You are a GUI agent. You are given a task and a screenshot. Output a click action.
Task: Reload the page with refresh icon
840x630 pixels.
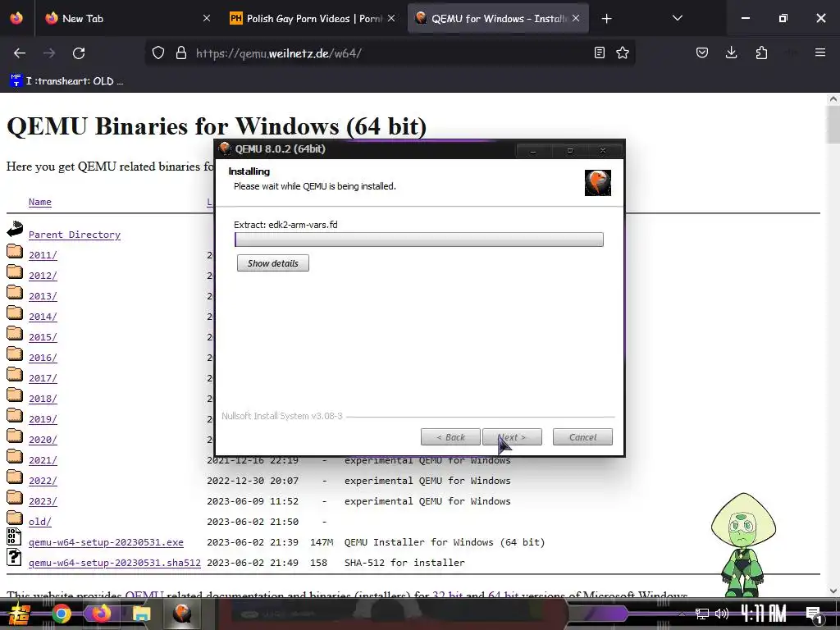pyautogui.click(x=79, y=53)
